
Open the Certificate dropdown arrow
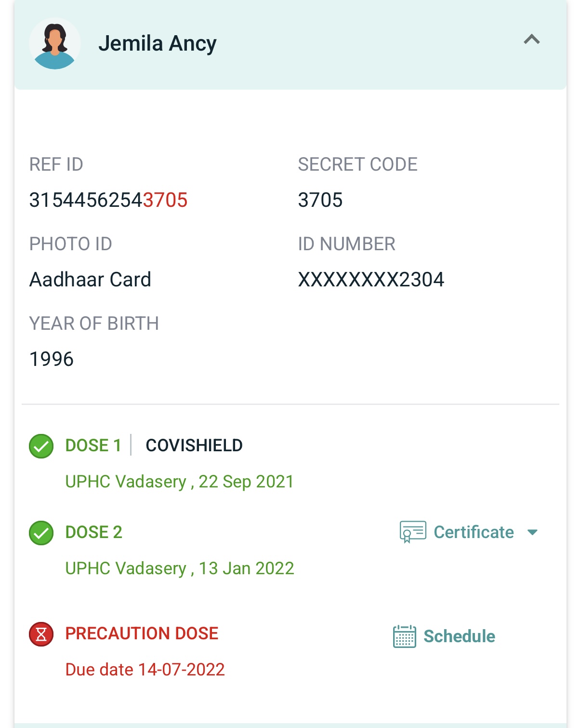(x=532, y=532)
